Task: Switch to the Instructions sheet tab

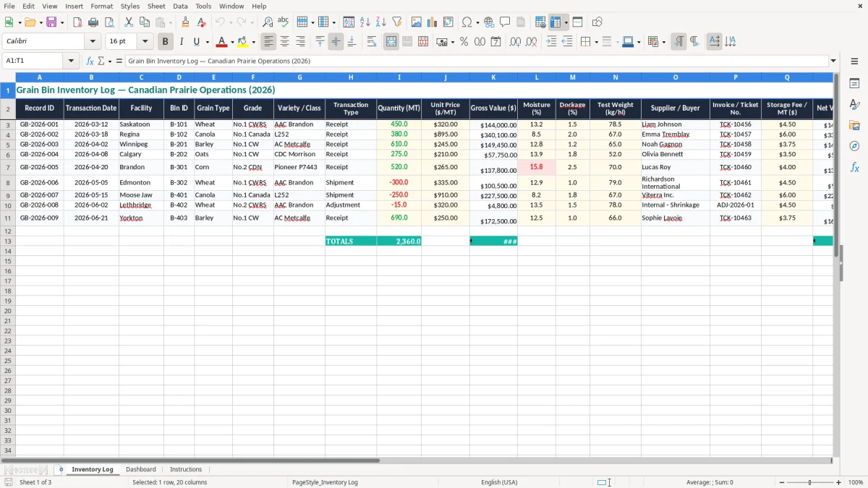Action: (186, 469)
